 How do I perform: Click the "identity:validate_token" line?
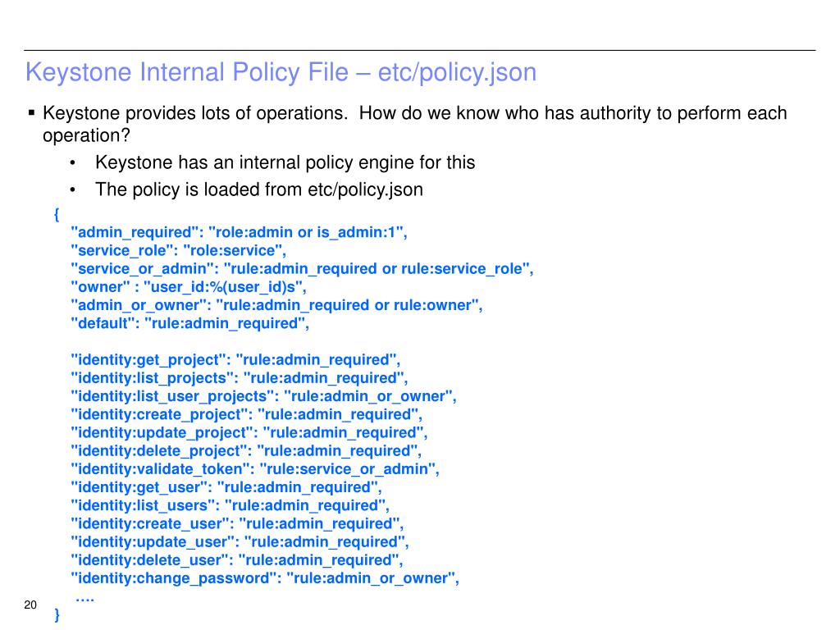tap(255, 469)
